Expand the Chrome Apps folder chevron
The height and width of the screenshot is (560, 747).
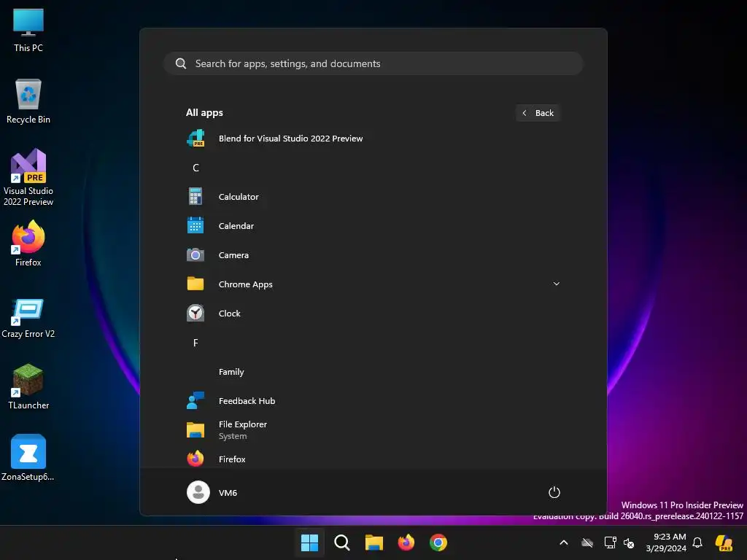[x=556, y=284]
